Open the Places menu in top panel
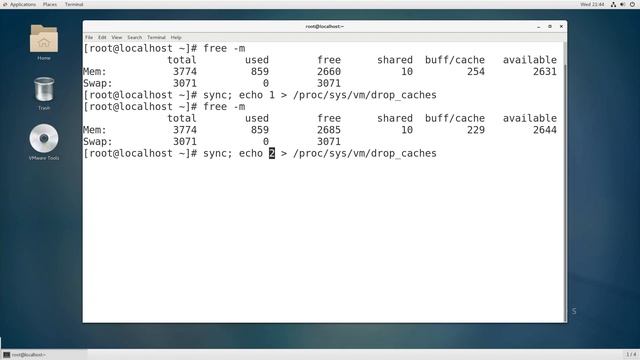 point(50,4)
